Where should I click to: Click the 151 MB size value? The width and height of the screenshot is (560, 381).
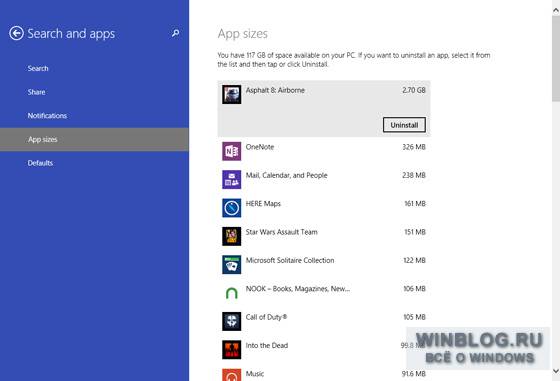tap(415, 232)
